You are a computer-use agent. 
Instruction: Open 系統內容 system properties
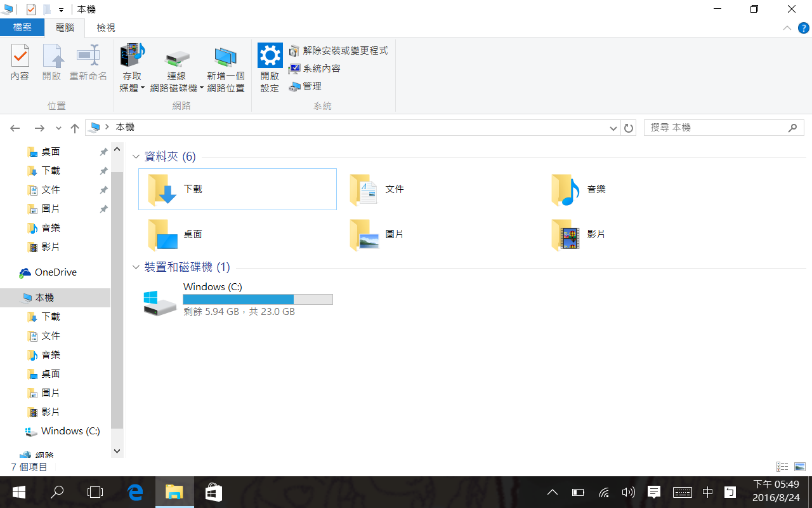pos(315,69)
